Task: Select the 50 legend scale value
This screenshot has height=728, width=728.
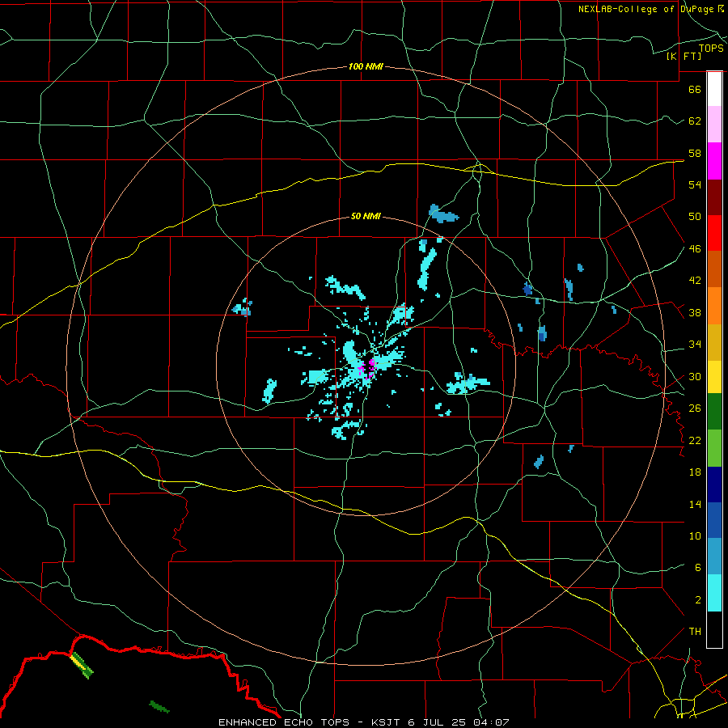Action: pos(695,217)
